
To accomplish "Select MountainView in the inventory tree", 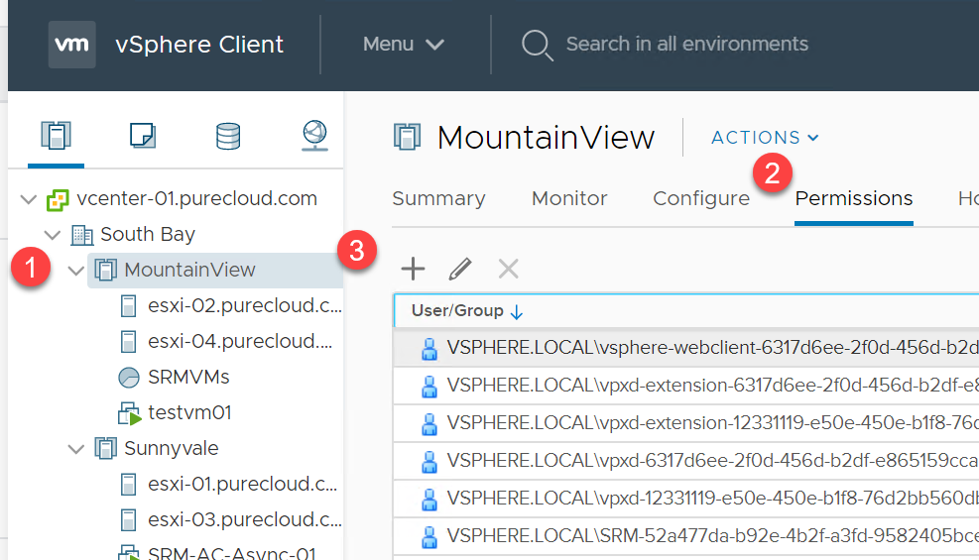I will pos(189,270).
